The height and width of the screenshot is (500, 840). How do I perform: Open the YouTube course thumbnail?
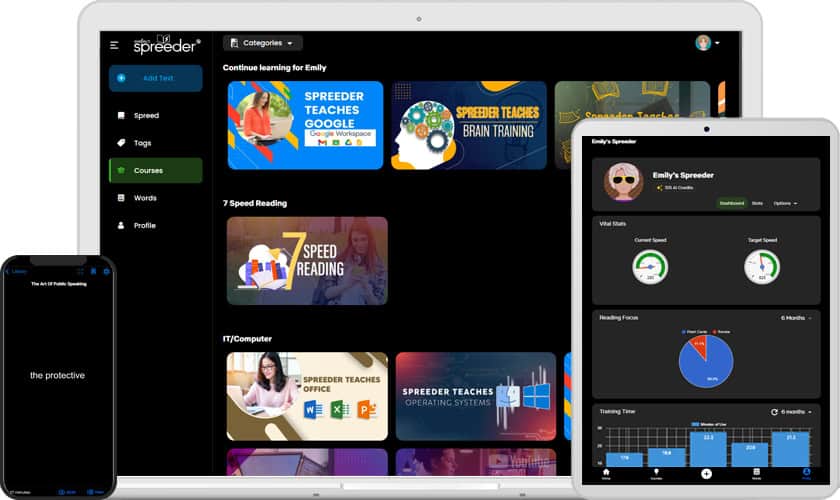coord(476,462)
